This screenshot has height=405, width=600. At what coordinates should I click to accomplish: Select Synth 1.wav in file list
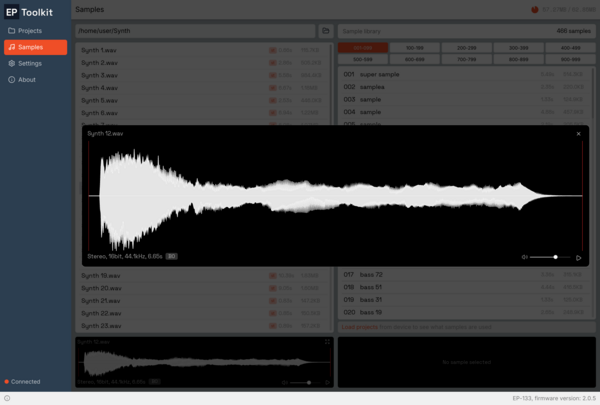[202, 50]
